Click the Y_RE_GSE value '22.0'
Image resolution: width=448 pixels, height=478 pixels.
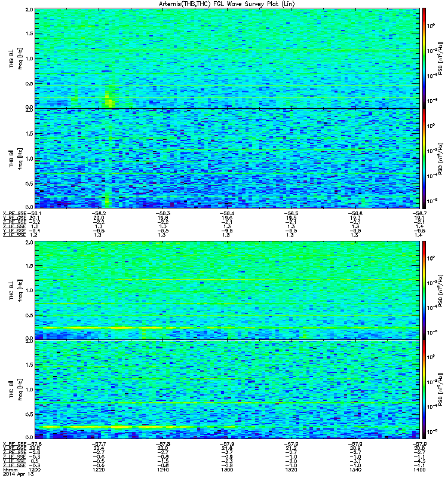(163, 448)
